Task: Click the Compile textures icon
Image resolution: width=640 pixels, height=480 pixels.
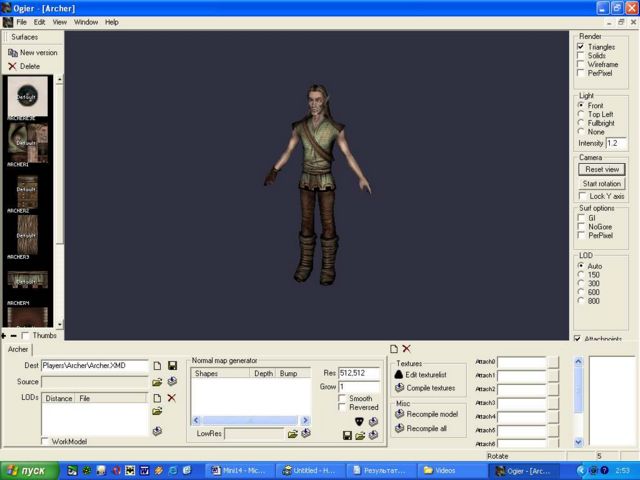Action: click(399, 388)
